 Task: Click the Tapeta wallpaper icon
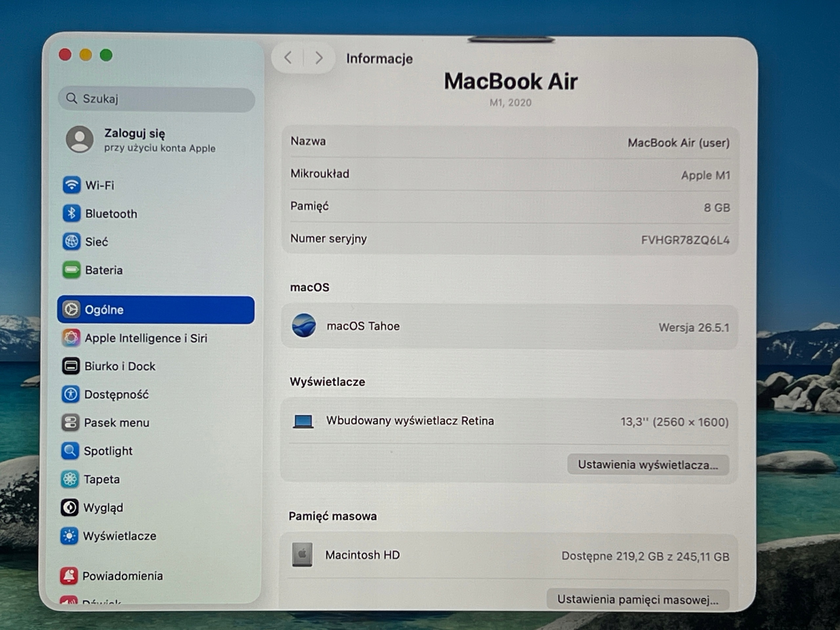coord(70,479)
